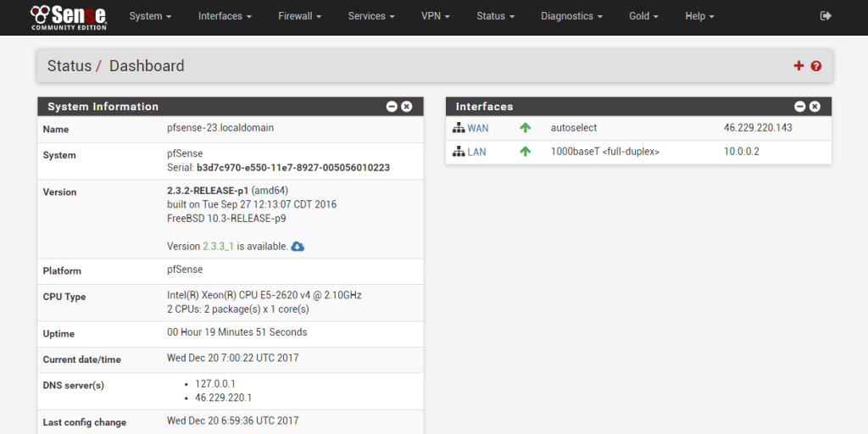Click the pfSense Community Edition logo

[x=69, y=17]
